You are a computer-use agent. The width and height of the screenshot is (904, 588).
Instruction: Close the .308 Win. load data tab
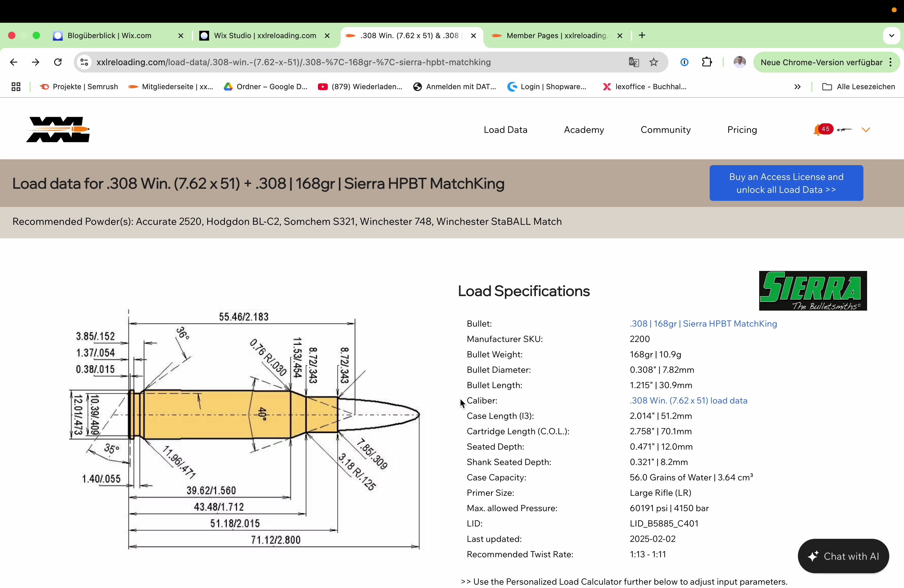[473, 36]
